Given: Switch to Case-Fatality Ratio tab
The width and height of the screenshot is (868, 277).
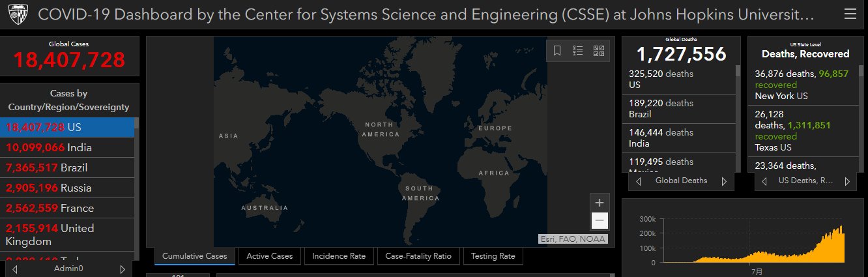Looking at the screenshot, I should pyautogui.click(x=418, y=256).
